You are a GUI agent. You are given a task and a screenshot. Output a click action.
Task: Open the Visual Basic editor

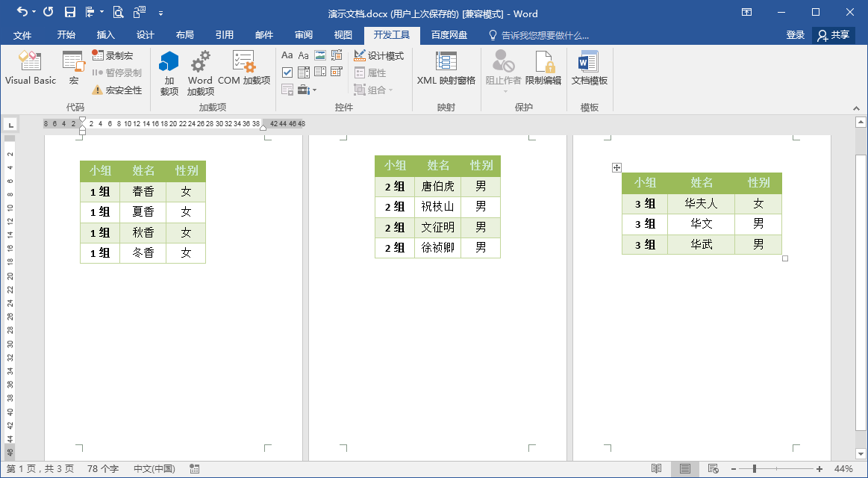pos(31,68)
